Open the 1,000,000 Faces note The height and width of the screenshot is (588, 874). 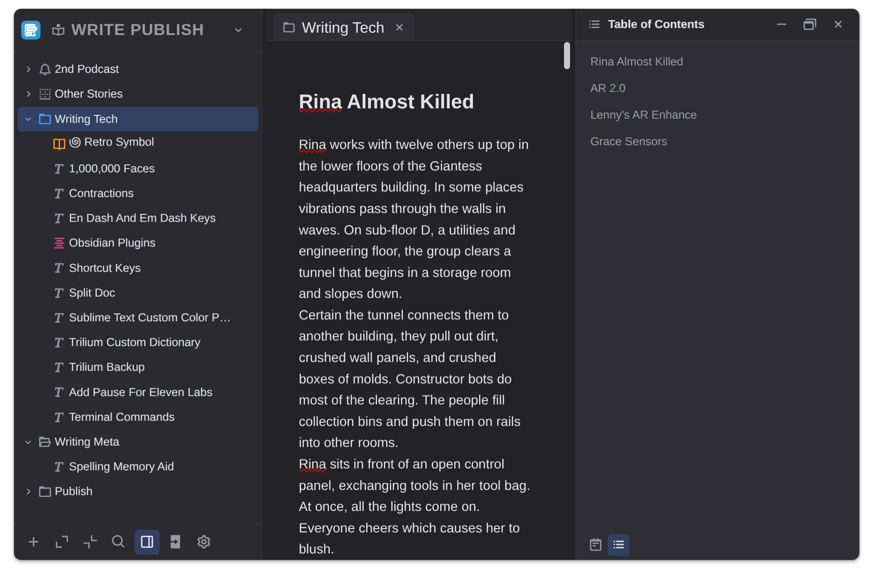tap(112, 168)
